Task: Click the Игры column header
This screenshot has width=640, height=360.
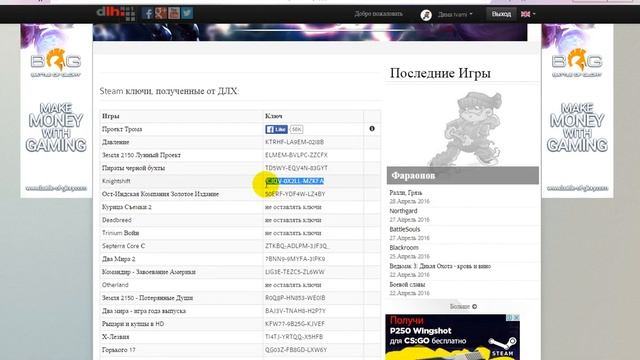Action: tap(111, 116)
